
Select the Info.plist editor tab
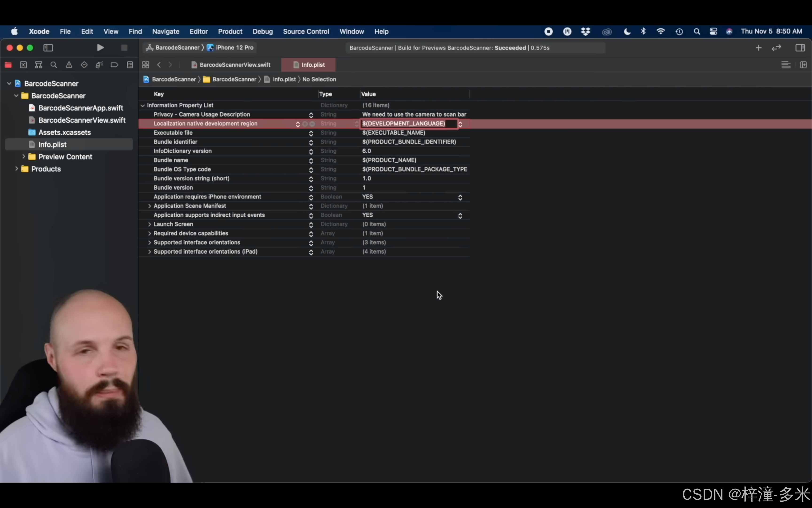point(309,65)
